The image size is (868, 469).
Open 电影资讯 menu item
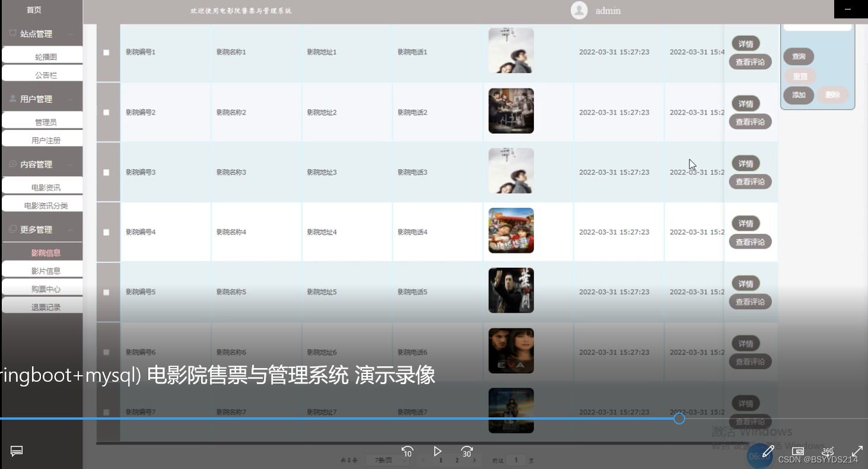coord(42,185)
